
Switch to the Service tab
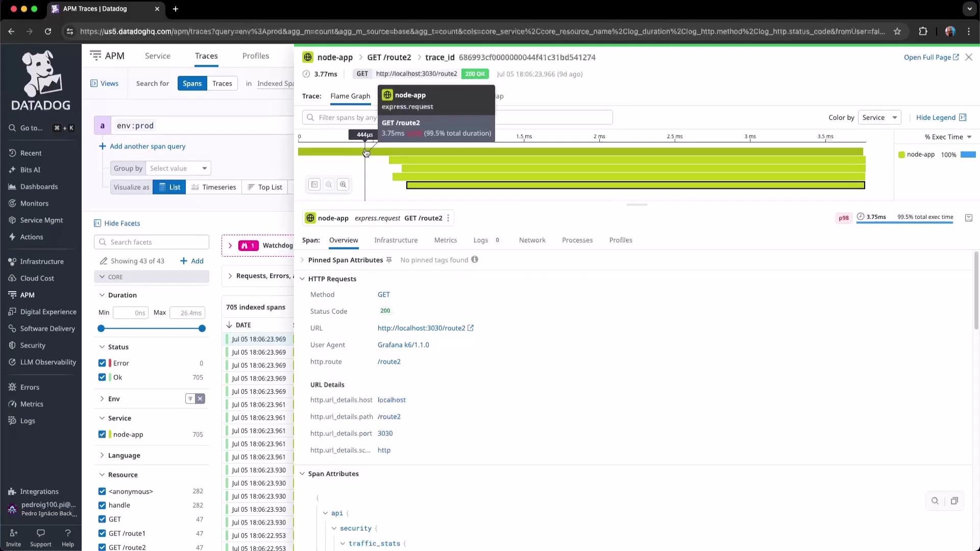tap(158, 56)
